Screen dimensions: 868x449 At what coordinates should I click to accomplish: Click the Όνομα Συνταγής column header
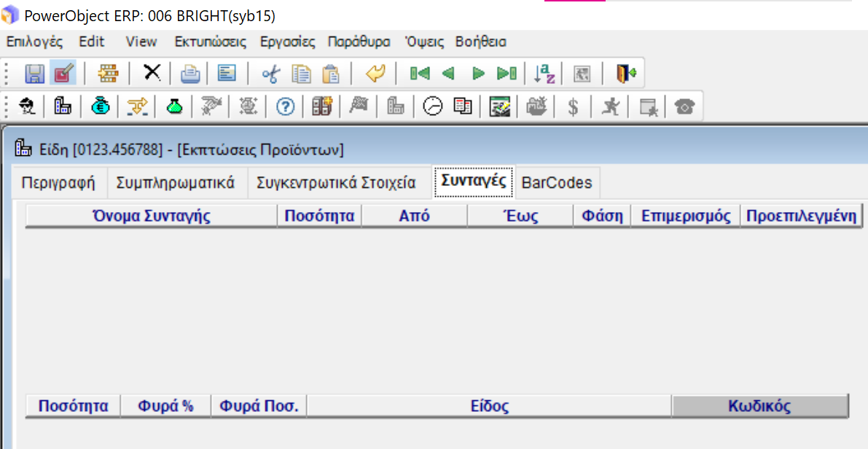pyautogui.click(x=151, y=216)
